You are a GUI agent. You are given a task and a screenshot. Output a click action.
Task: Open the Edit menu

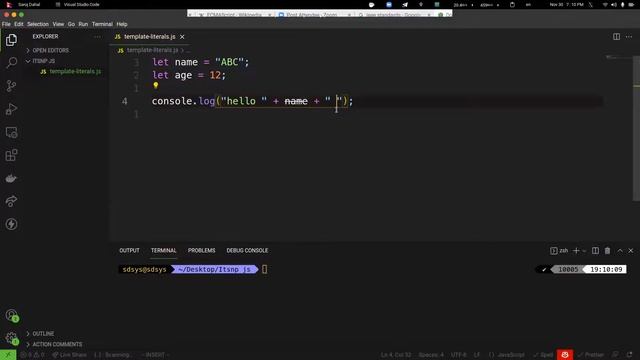[x=19, y=24]
